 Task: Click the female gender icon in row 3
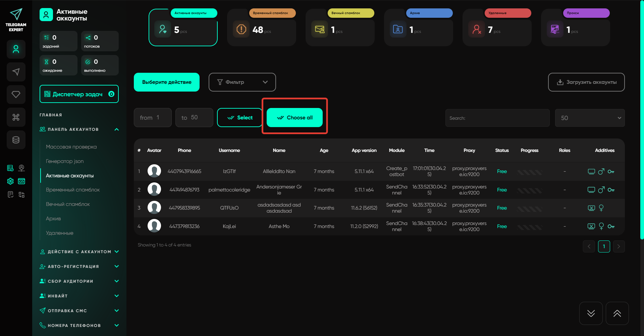tap(601, 208)
